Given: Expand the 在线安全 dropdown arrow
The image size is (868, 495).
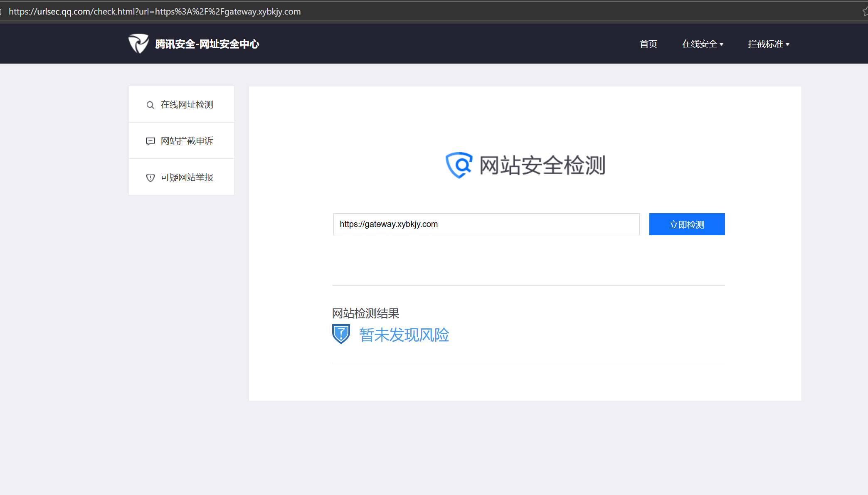Looking at the screenshot, I should (722, 44).
